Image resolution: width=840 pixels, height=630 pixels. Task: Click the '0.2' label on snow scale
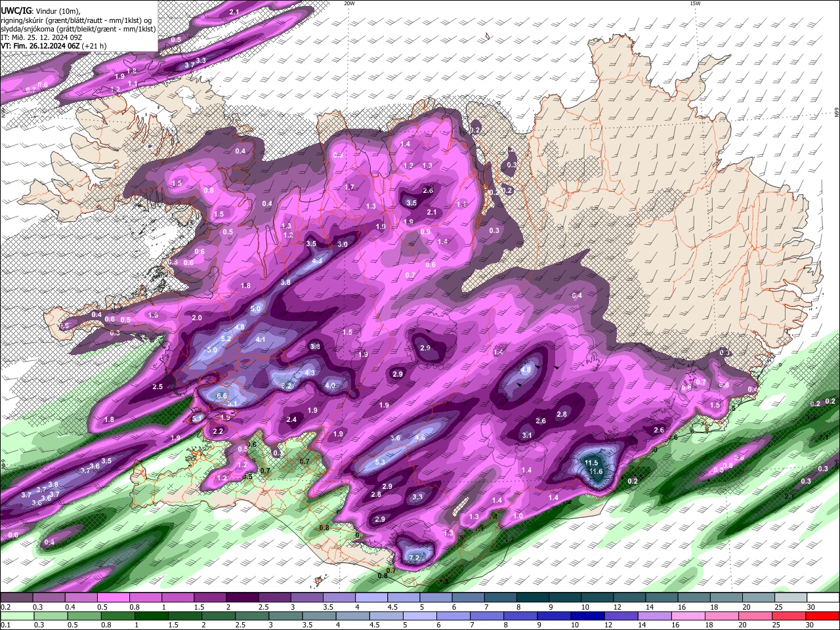click(6, 607)
